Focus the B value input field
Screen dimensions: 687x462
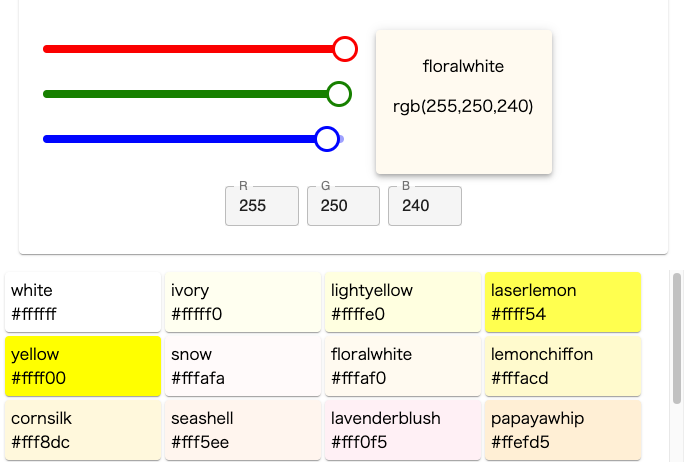[x=425, y=206]
